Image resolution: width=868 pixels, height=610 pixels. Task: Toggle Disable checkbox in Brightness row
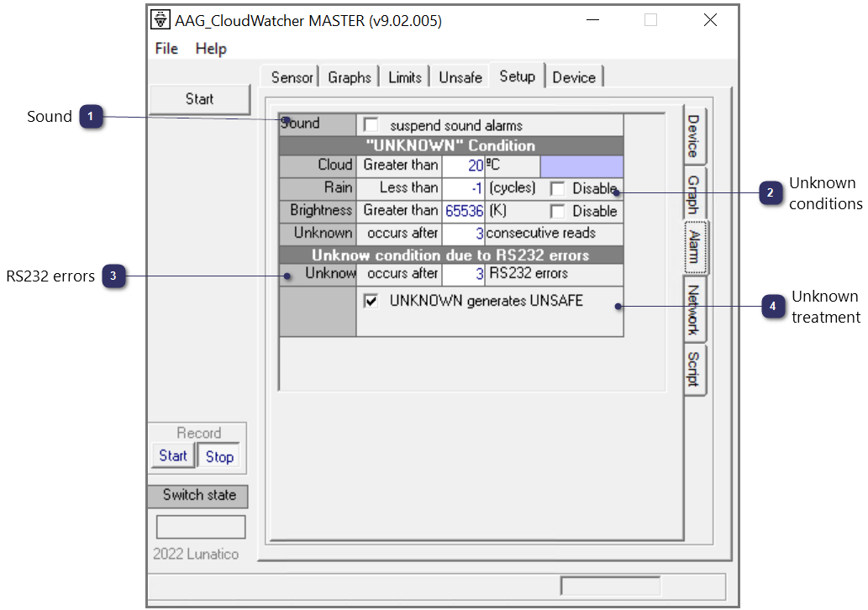pyautogui.click(x=557, y=212)
